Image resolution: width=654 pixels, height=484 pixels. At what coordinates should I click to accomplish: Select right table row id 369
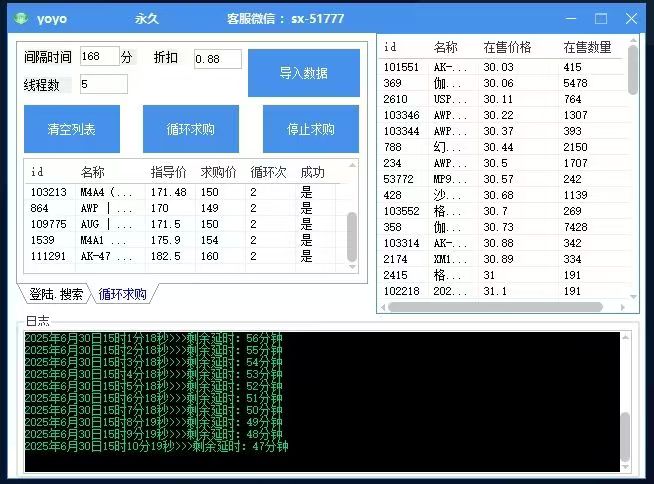point(503,83)
